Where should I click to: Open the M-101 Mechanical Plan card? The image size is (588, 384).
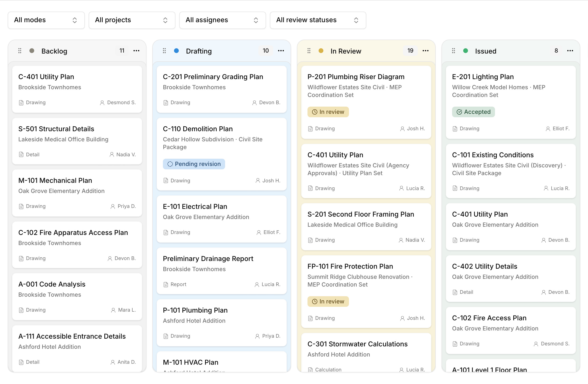77,193
